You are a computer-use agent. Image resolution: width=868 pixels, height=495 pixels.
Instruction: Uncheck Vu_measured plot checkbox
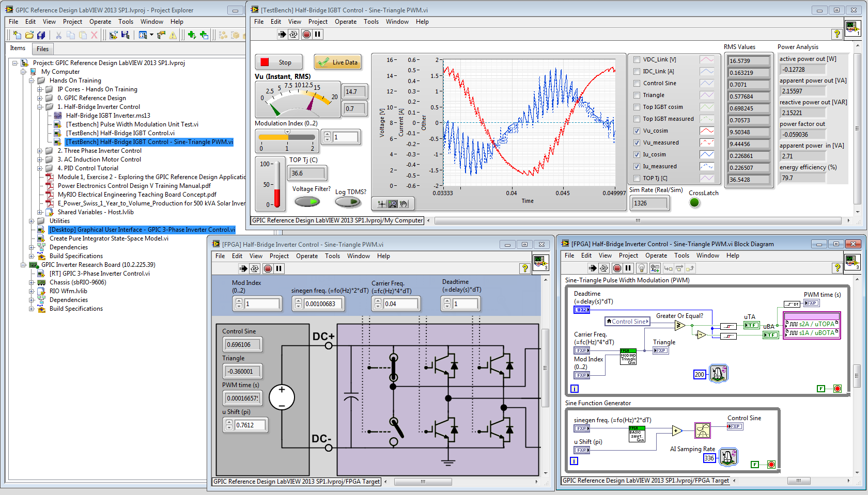pyautogui.click(x=637, y=142)
